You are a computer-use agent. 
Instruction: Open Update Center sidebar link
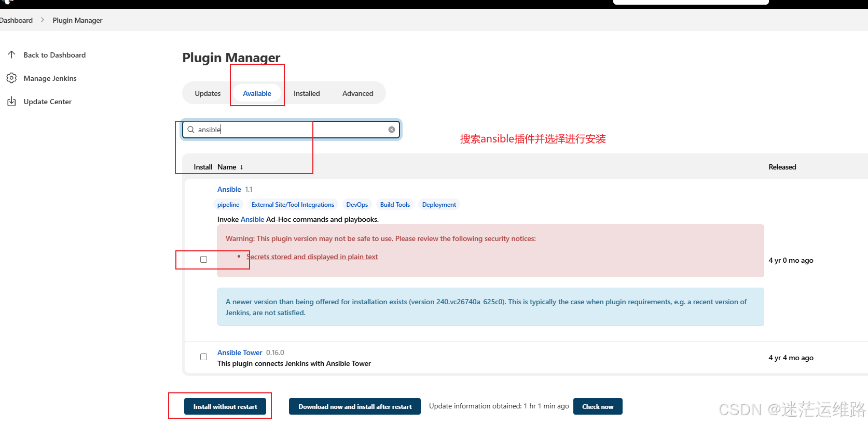point(47,102)
